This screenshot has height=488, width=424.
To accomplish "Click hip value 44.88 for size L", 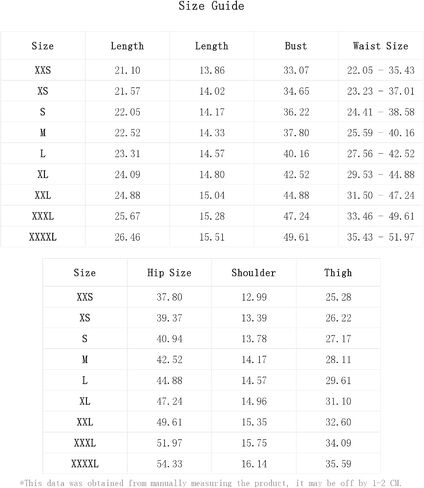I will point(169,380).
